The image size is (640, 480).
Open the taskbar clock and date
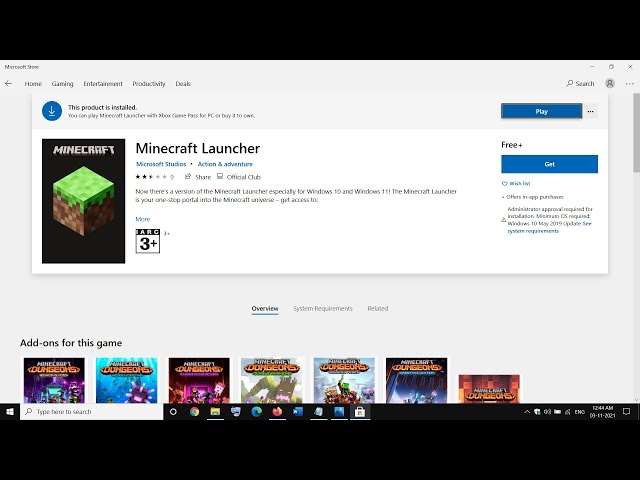tap(602, 412)
